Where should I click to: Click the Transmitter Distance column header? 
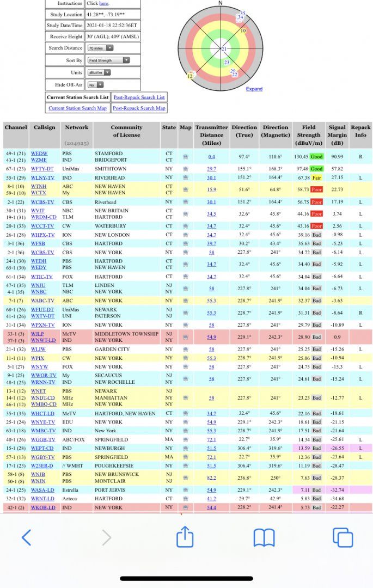tap(211, 135)
